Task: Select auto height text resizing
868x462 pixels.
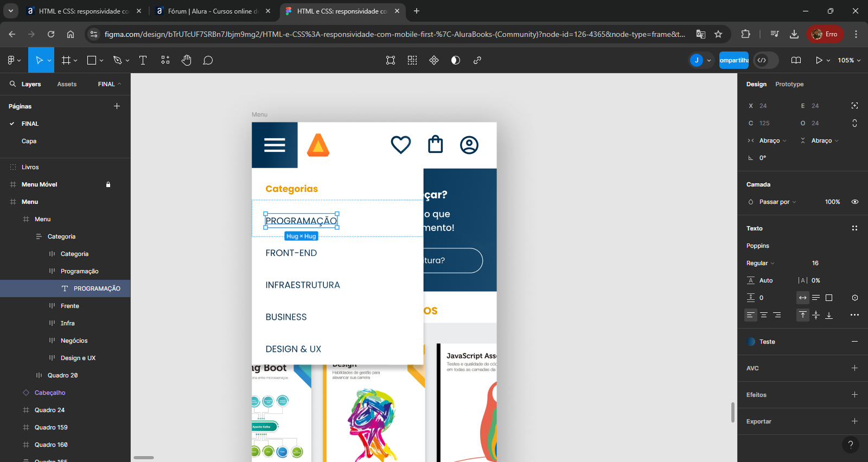Action: click(x=816, y=298)
